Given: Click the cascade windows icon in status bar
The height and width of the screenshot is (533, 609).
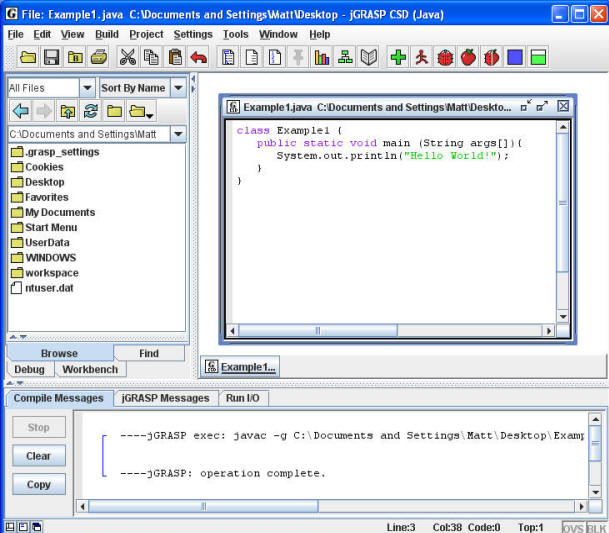Looking at the screenshot, I should [x=37, y=527].
